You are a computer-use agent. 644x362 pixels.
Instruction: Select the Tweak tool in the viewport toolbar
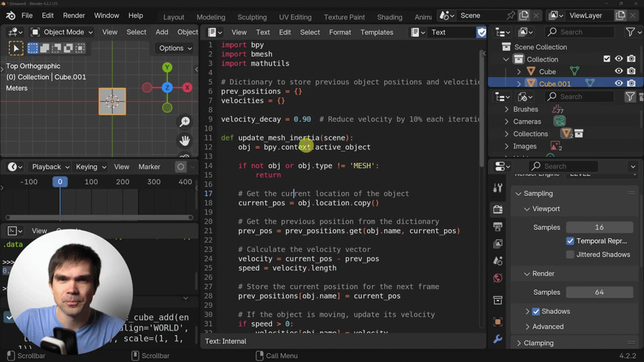pyautogui.click(x=16, y=47)
